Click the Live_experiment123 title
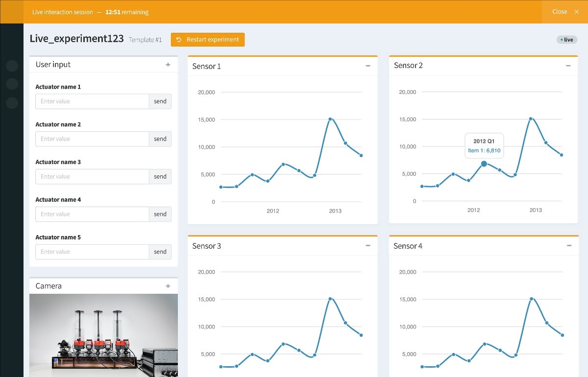Image resolution: width=588 pixels, height=377 pixels. (76, 39)
